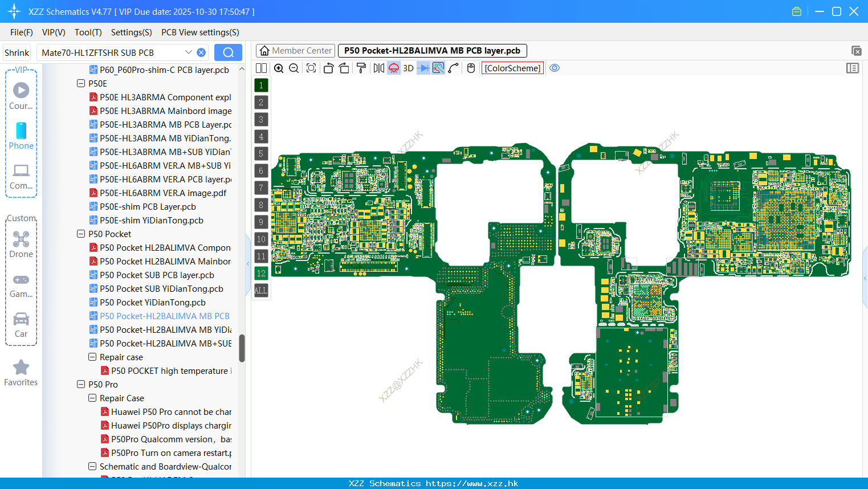Viewport: 868px width, 489px height.
Task: Open the search box dropdown arrow
Action: pyautogui.click(x=188, y=52)
